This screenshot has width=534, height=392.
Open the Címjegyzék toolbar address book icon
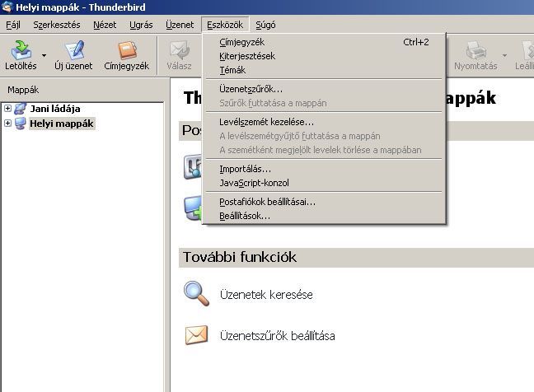point(128,50)
